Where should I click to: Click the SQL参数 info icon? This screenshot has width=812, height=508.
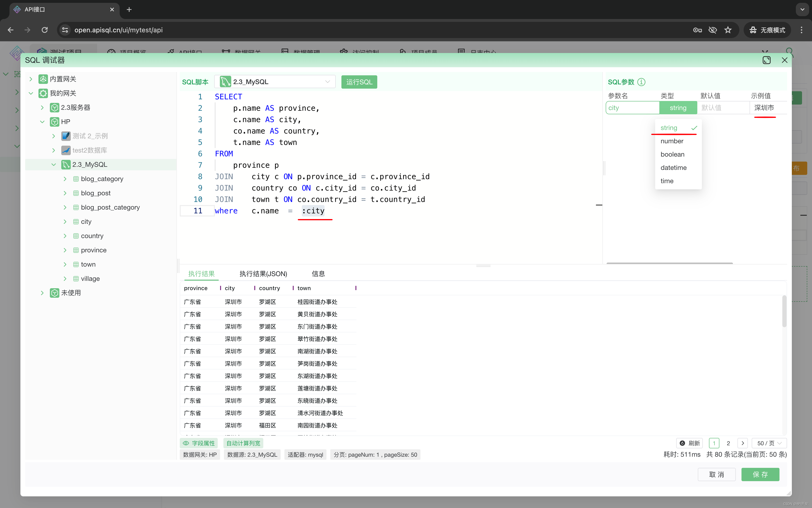pos(641,82)
